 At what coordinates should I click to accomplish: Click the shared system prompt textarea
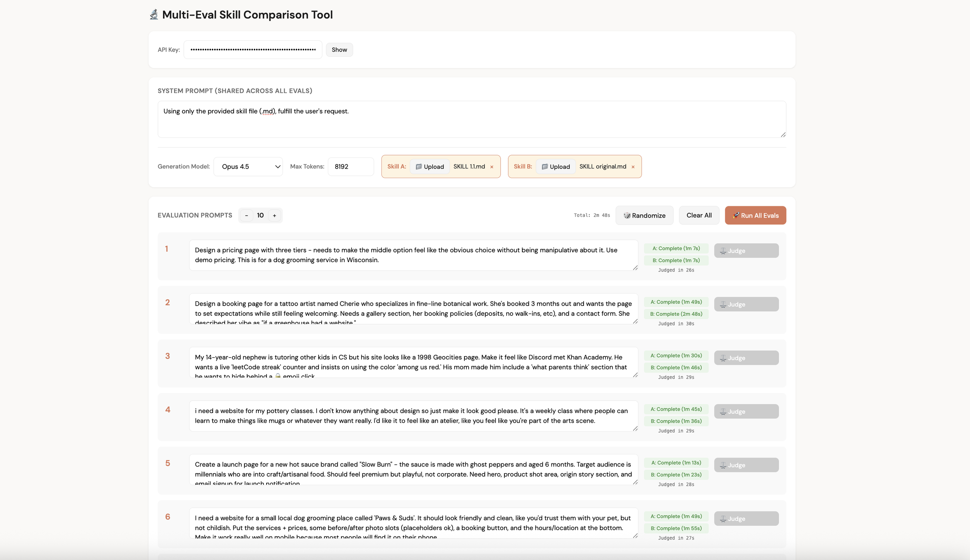tap(471, 119)
